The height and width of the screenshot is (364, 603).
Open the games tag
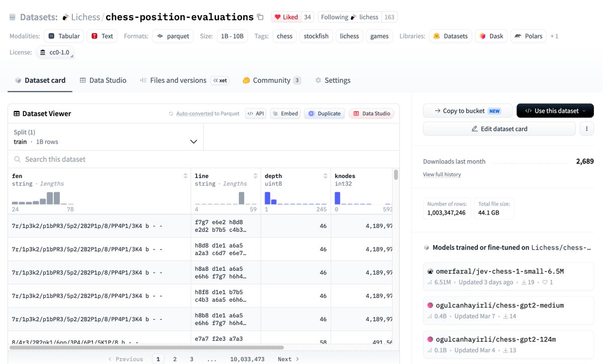pyautogui.click(x=379, y=36)
